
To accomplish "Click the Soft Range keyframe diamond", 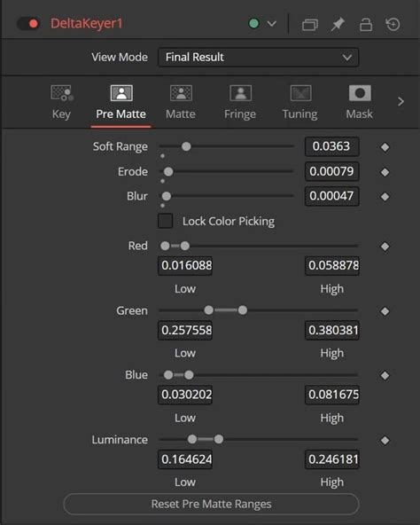I will click(x=385, y=147).
